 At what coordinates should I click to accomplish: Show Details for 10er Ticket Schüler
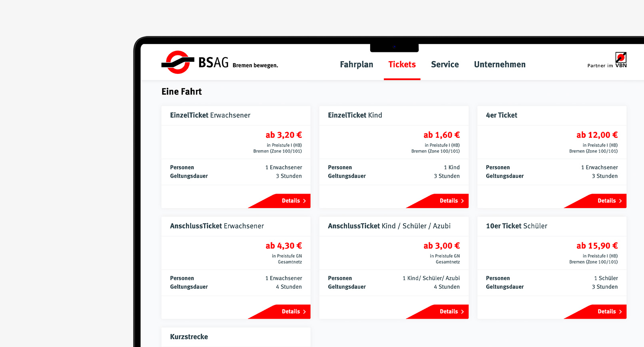tap(609, 311)
